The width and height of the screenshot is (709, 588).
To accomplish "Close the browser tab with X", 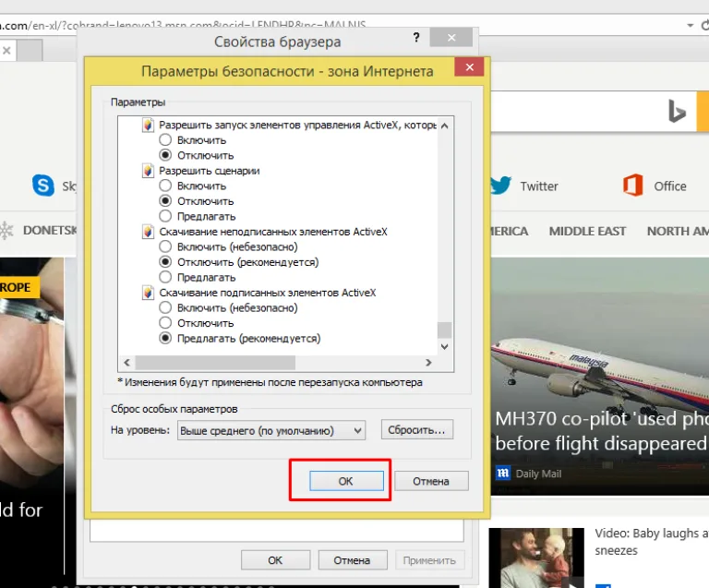I will pos(6,50).
